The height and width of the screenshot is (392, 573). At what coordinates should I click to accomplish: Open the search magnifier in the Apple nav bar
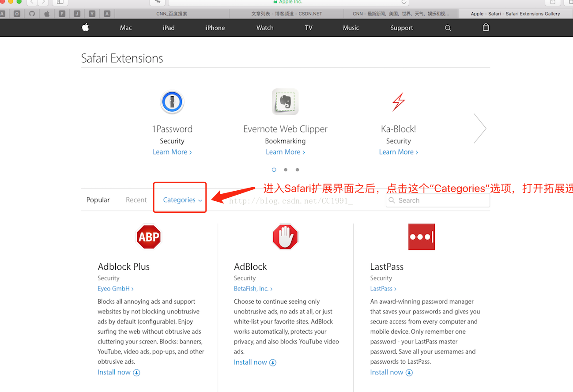pos(448,28)
